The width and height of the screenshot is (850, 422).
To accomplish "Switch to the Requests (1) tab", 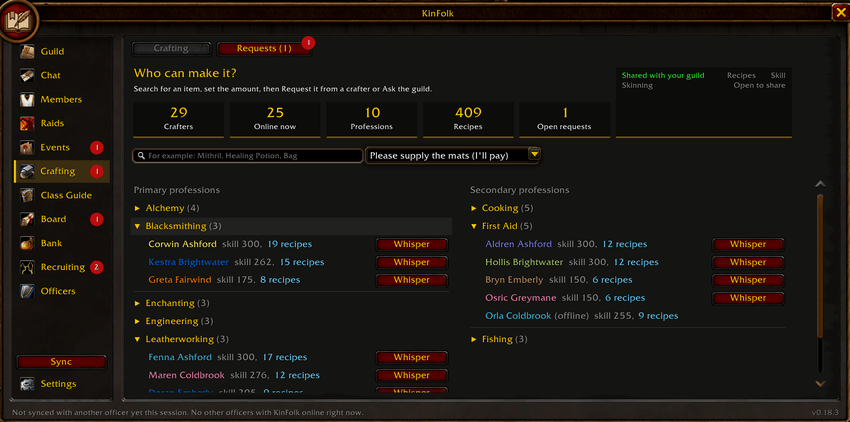I will tap(264, 48).
